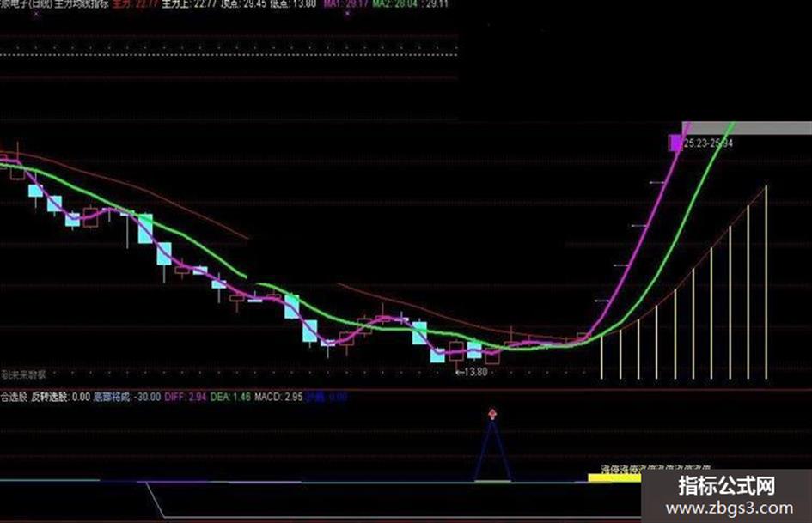Image resolution: width=812 pixels, height=523 pixels.
Task: Click the 13.80 low price marker
Action: [x=471, y=372]
